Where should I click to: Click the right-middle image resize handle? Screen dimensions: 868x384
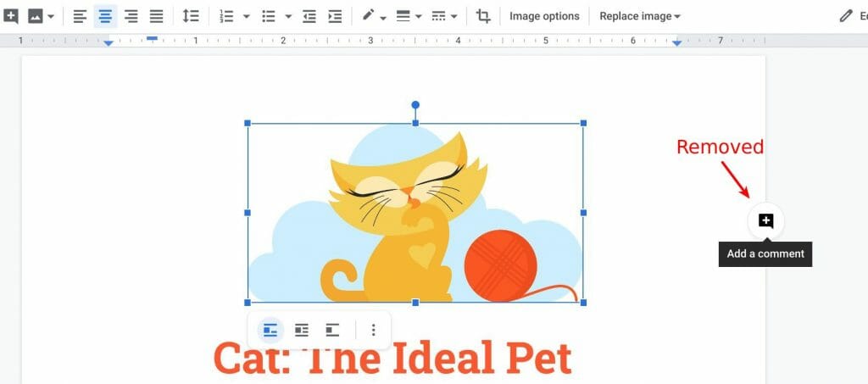(x=583, y=213)
